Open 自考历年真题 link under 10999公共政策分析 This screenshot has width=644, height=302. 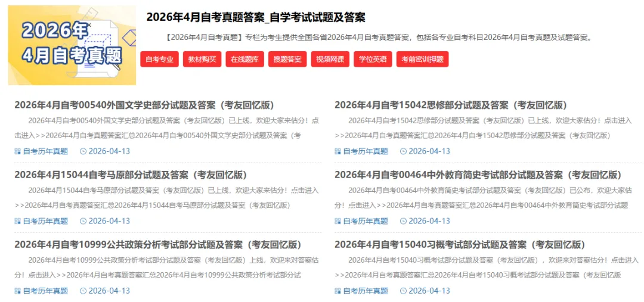(x=45, y=291)
